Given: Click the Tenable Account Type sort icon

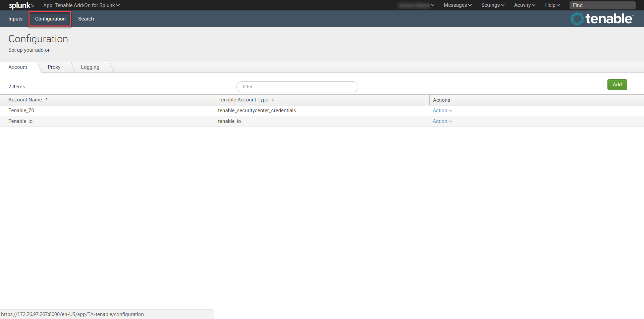Looking at the screenshot, I should pyautogui.click(x=273, y=100).
